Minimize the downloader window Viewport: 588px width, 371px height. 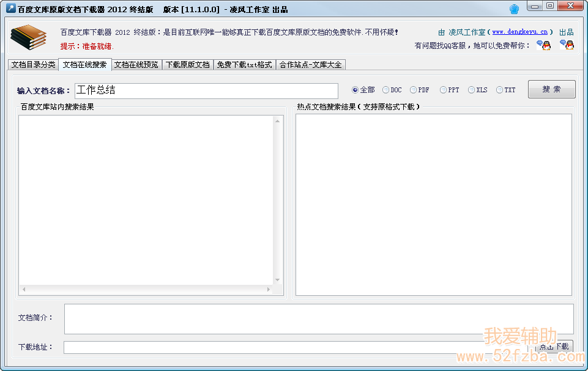pos(534,6)
